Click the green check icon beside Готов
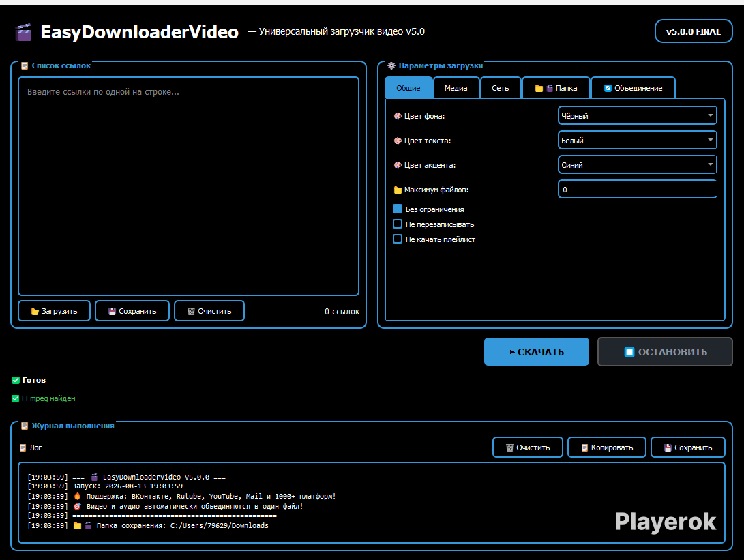Screen dimensions: 744x560 [16, 380]
